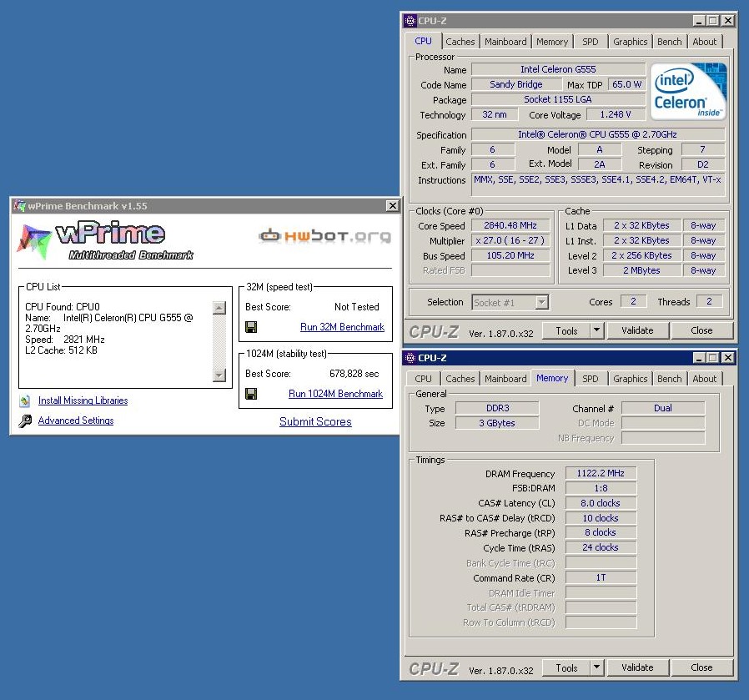Click the Bus Speed value 105.20 MHz
The width and height of the screenshot is (749, 700).
(510, 255)
